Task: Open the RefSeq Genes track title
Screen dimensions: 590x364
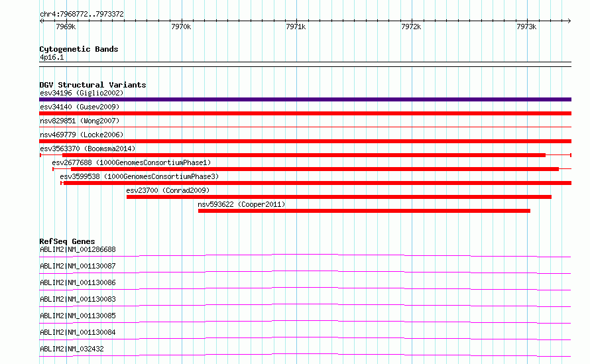Action: (x=67, y=241)
